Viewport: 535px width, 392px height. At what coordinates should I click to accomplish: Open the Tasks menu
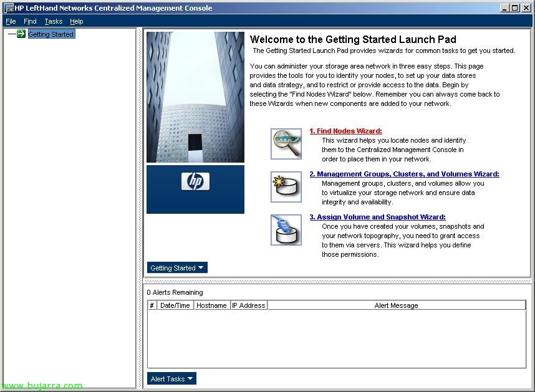[x=54, y=21]
